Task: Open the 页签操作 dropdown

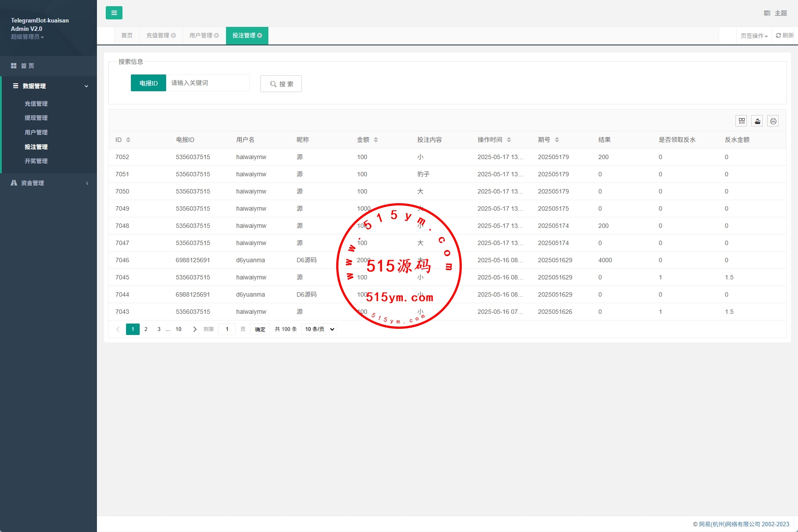Action: pos(754,36)
